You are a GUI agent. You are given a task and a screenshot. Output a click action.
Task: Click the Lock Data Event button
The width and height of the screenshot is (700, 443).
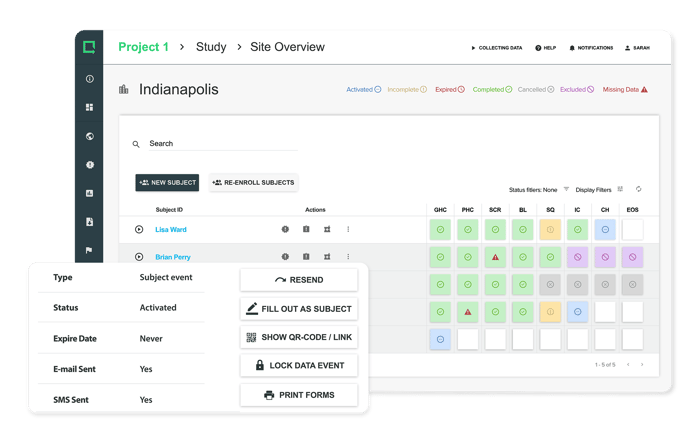299,366
